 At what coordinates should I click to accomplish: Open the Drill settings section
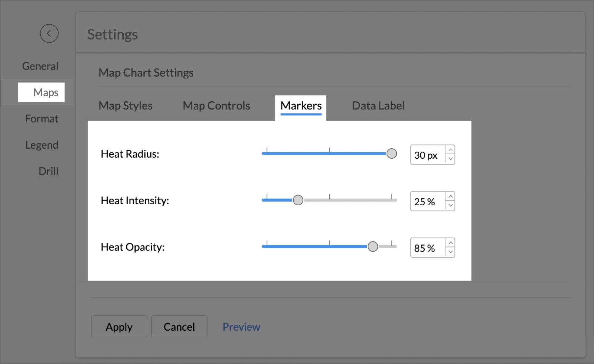coord(48,171)
